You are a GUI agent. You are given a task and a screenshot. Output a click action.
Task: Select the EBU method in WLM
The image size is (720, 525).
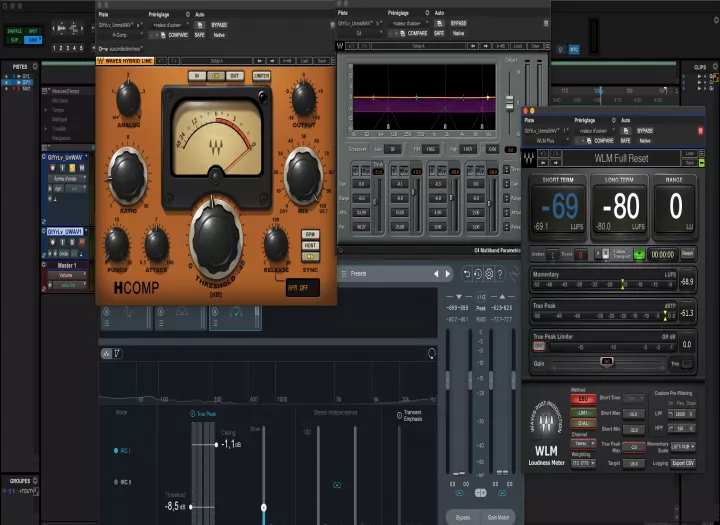(x=583, y=399)
